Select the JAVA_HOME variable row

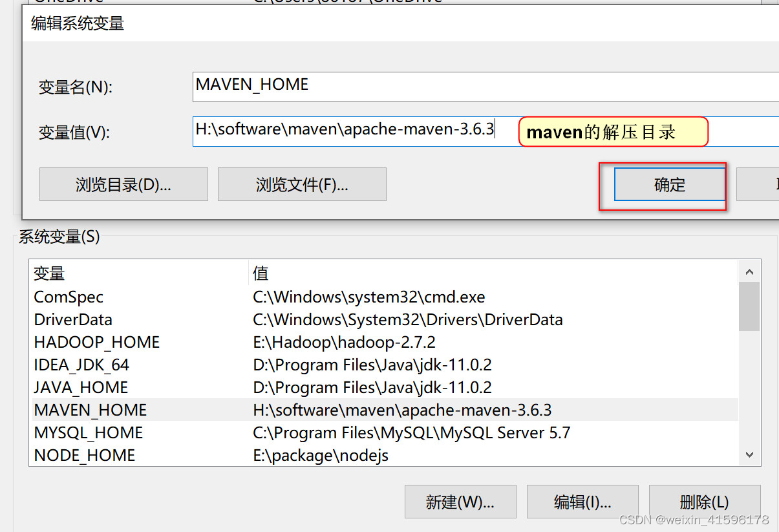pos(385,387)
